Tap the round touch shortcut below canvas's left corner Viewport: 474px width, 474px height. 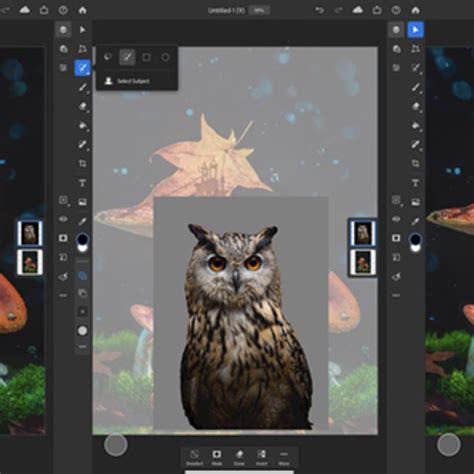pyautogui.click(x=116, y=444)
